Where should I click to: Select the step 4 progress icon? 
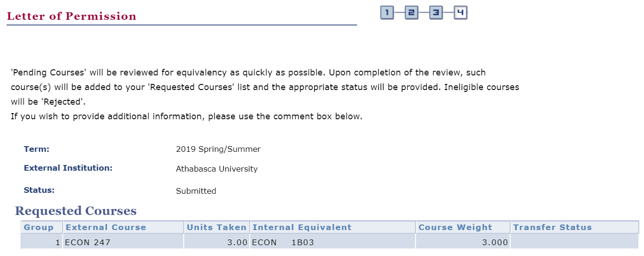[x=460, y=13]
